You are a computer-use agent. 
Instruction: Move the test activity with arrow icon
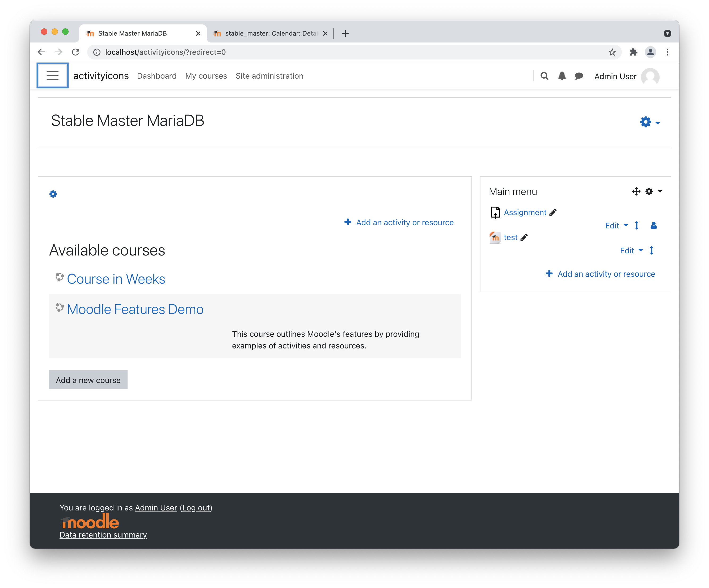(x=652, y=250)
